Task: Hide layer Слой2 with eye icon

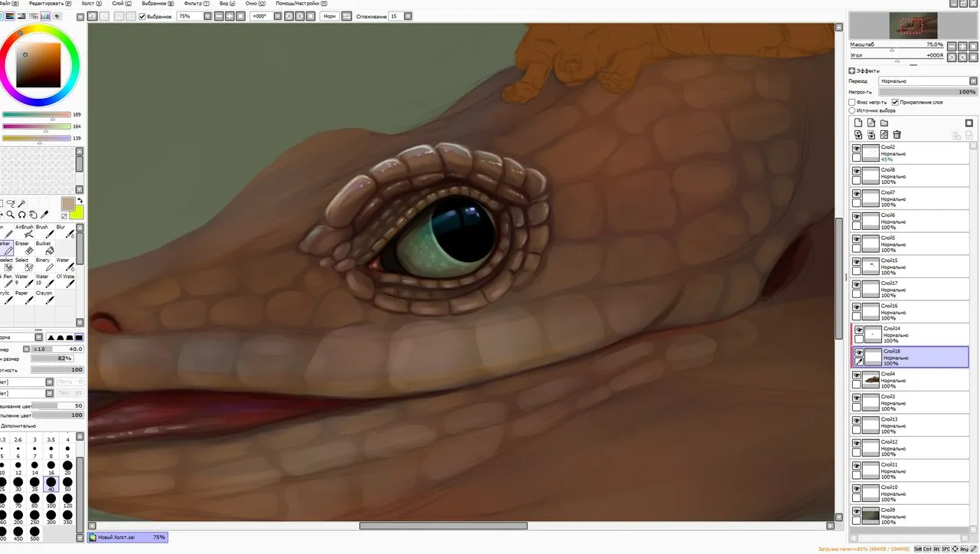Action: pyautogui.click(x=857, y=149)
